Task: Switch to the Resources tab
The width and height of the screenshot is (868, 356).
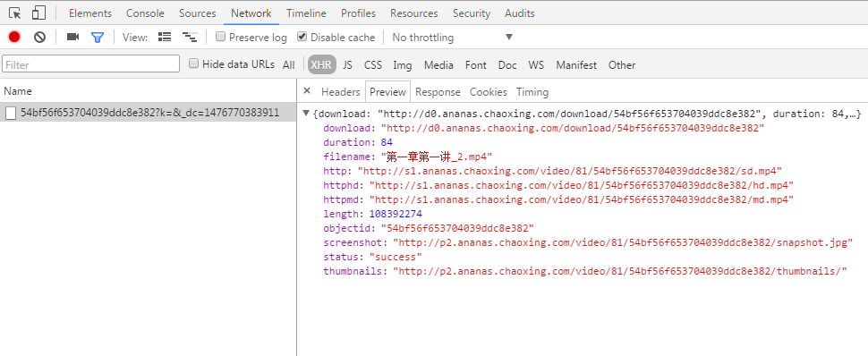Action: point(414,13)
